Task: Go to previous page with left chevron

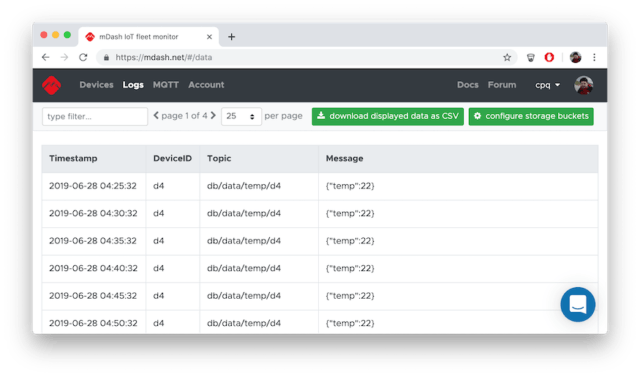Action: pos(156,116)
